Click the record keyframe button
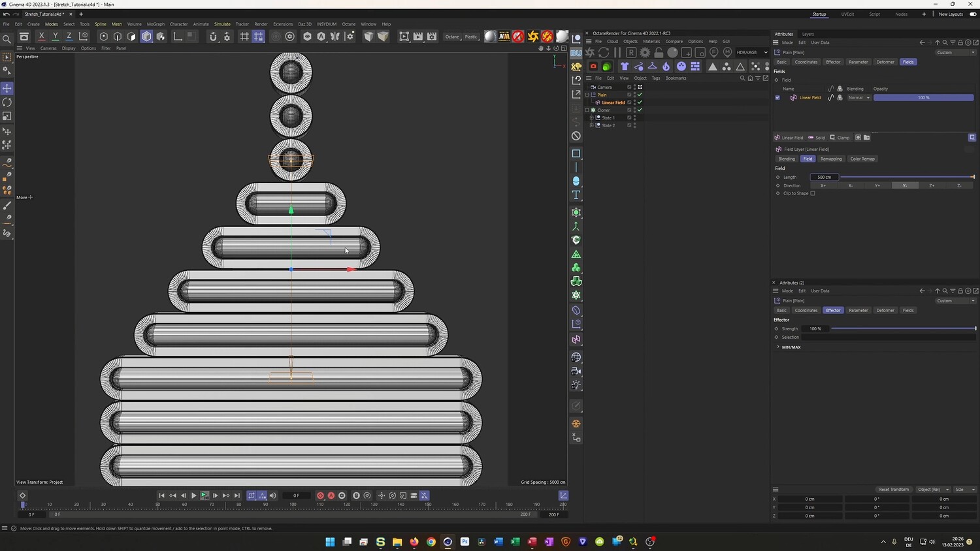 tap(320, 496)
